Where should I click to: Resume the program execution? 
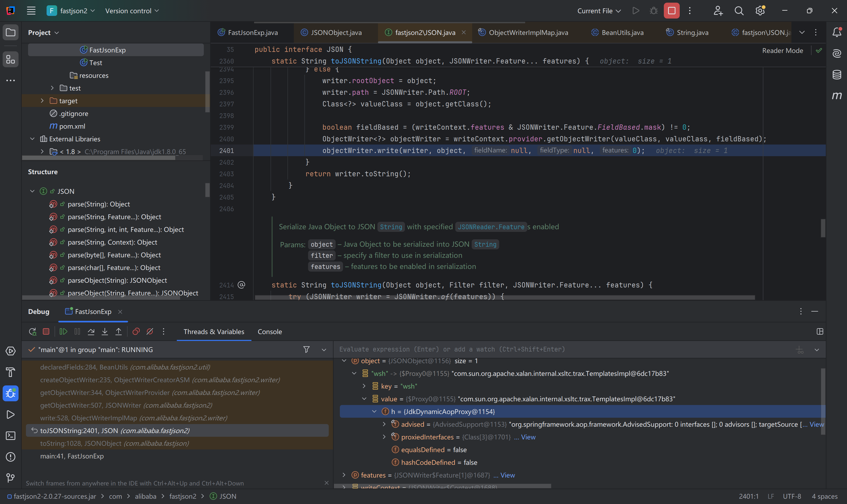(64, 331)
